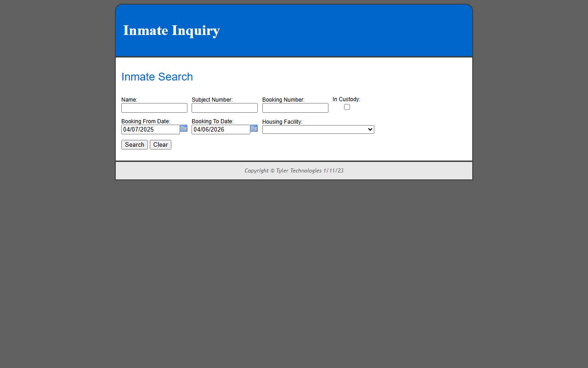Select the Booking Number text box
The width and height of the screenshot is (588, 368).
pyautogui.click(x=295, y=108)
